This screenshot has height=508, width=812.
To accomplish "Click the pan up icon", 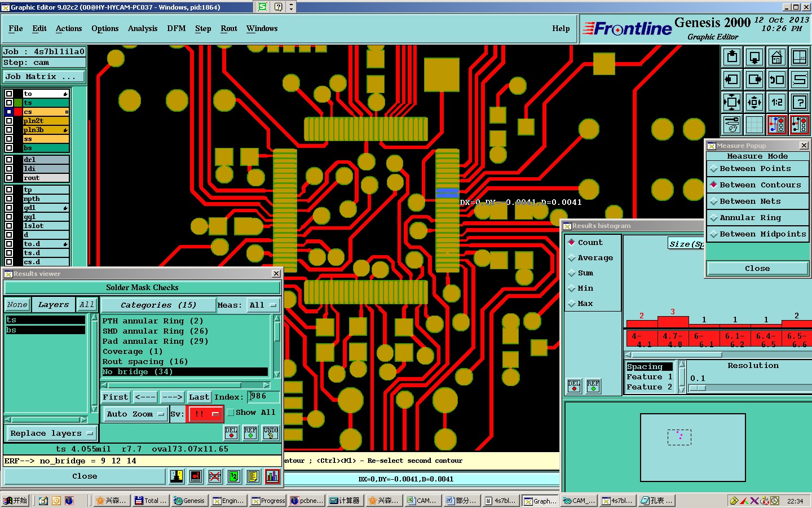I will [732, 57].
